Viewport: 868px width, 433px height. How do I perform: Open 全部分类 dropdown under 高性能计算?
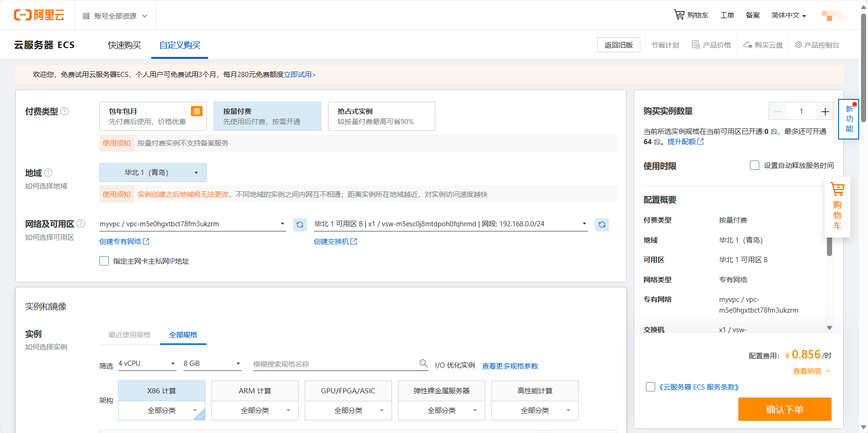[x=535, y=411]
